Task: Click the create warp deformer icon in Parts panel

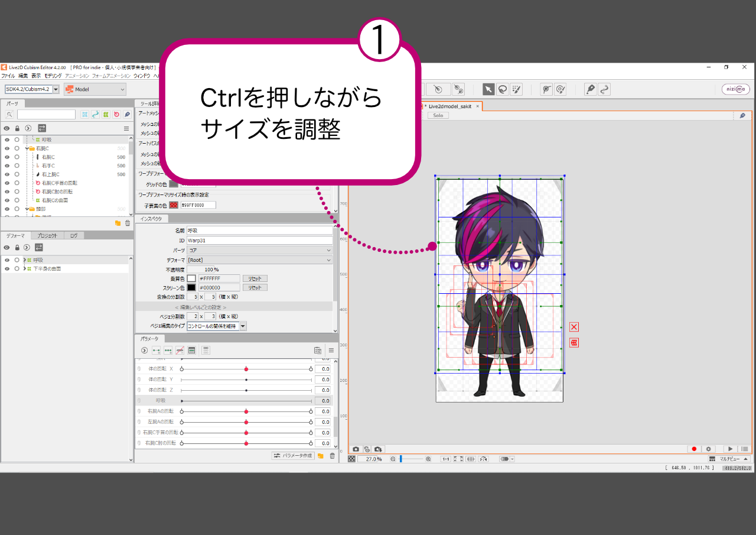Action: pyautogui.click(x=106, y=114)
